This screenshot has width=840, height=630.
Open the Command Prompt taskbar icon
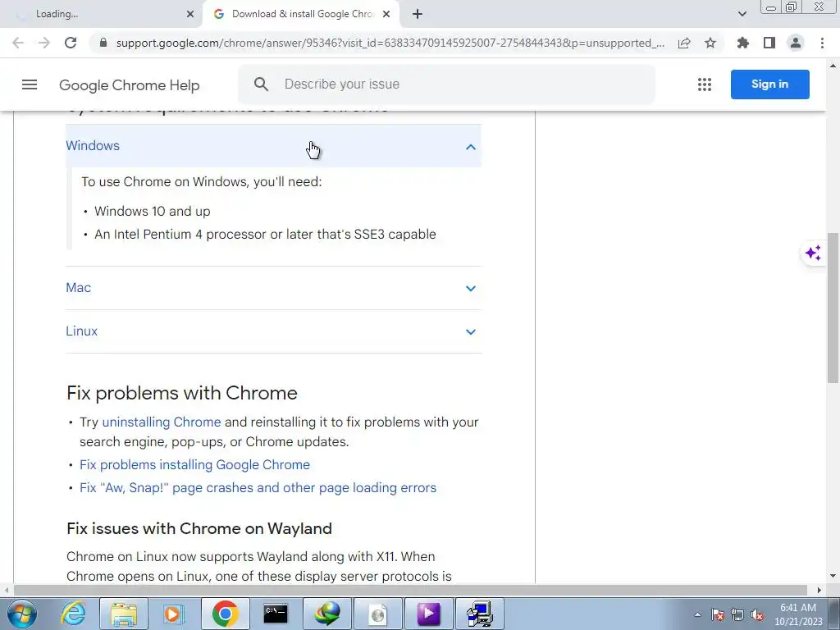276,614
